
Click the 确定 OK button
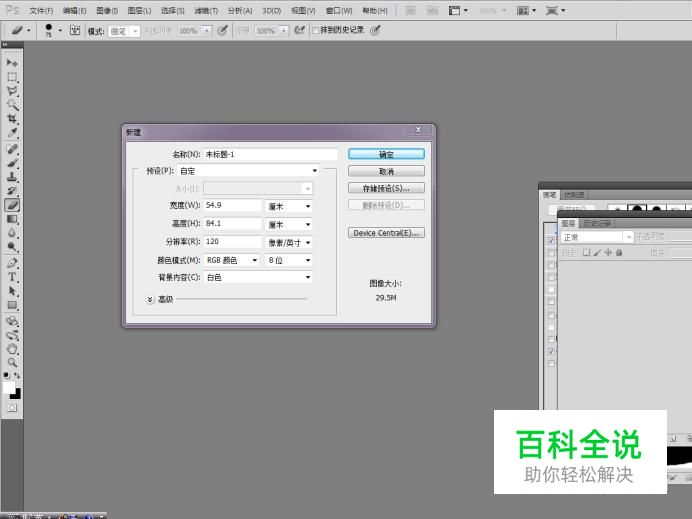click(386, 154)
